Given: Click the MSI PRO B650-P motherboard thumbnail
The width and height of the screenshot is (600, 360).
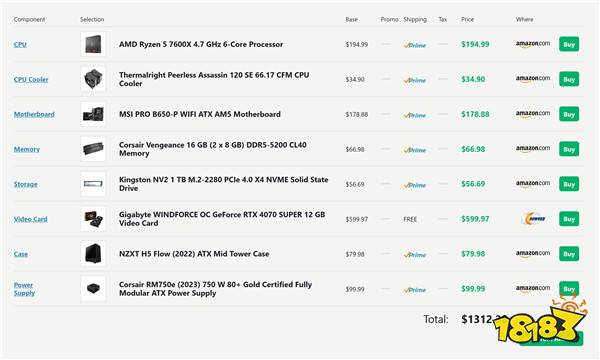Looking at the screenshot, I should (x=93, y=114).
